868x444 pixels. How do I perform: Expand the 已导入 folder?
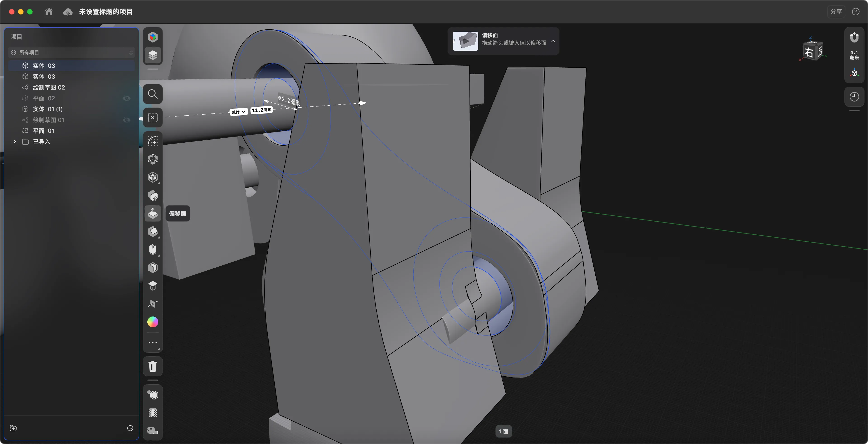pos(15,142)
